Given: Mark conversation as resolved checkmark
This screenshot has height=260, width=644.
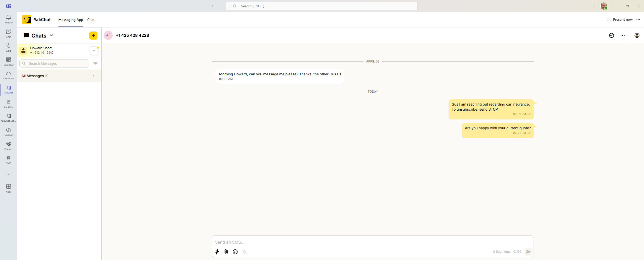Looking at the screenshot, I should (612, 36).
